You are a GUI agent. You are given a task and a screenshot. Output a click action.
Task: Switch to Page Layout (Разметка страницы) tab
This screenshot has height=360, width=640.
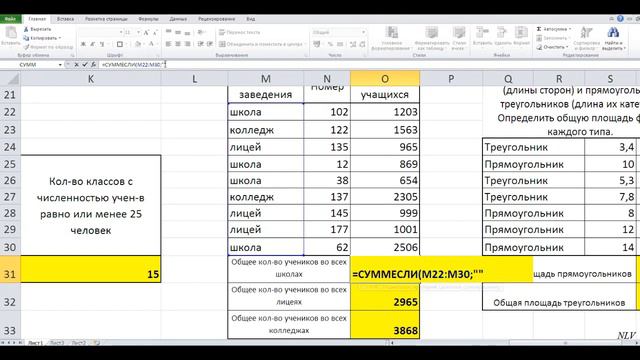click(106, 19)
